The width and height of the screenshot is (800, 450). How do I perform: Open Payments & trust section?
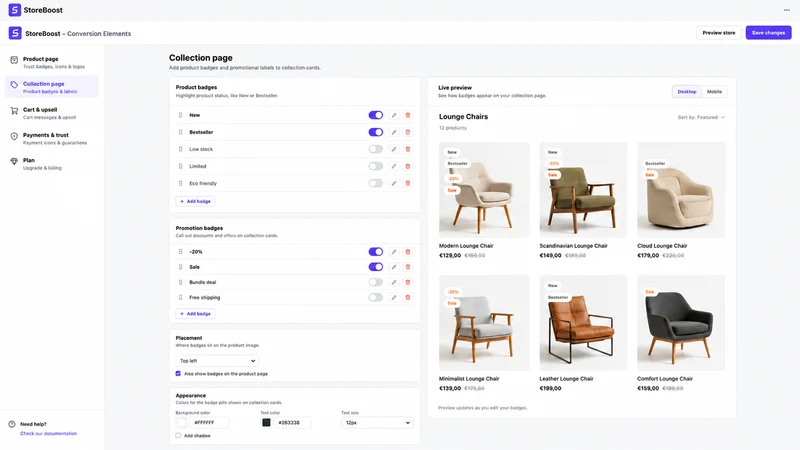(52, 139)
